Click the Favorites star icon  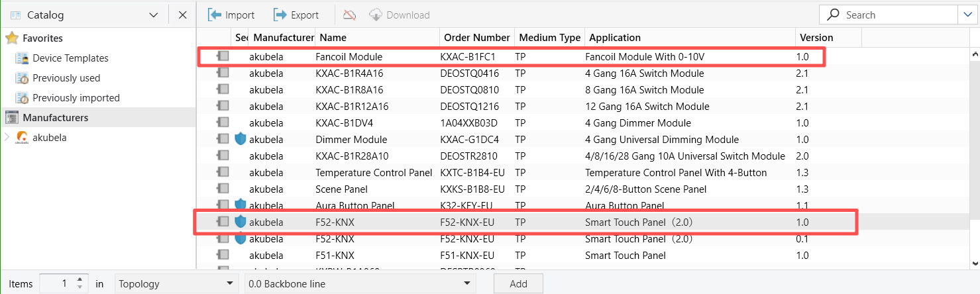[x=12, y=38]
